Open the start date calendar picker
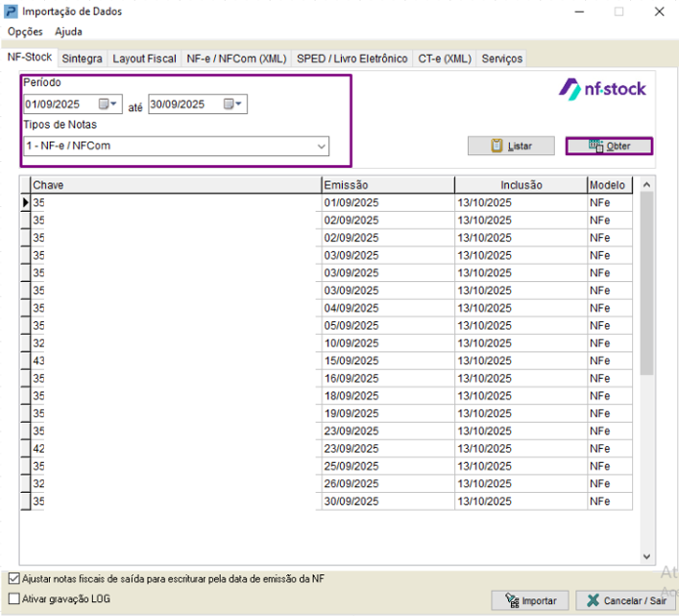 pyautogui.click(x=107, y=104)
